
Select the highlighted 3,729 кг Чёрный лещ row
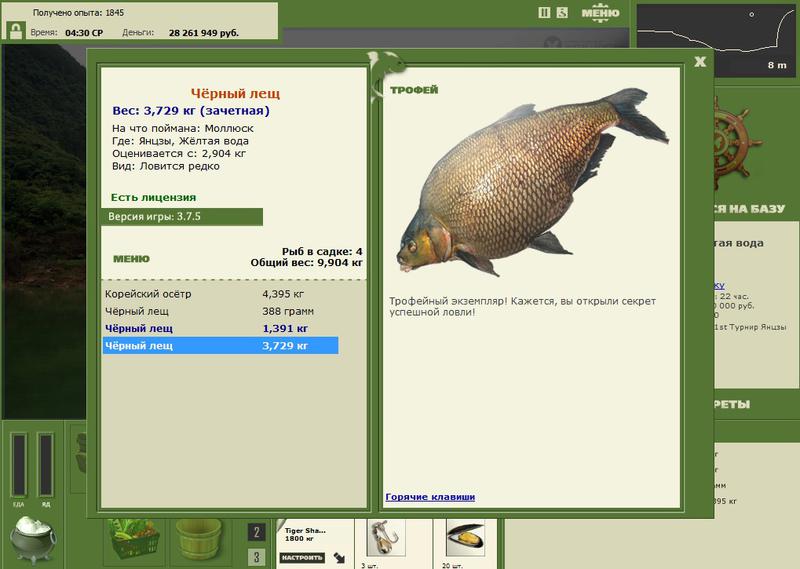[220, 345]
